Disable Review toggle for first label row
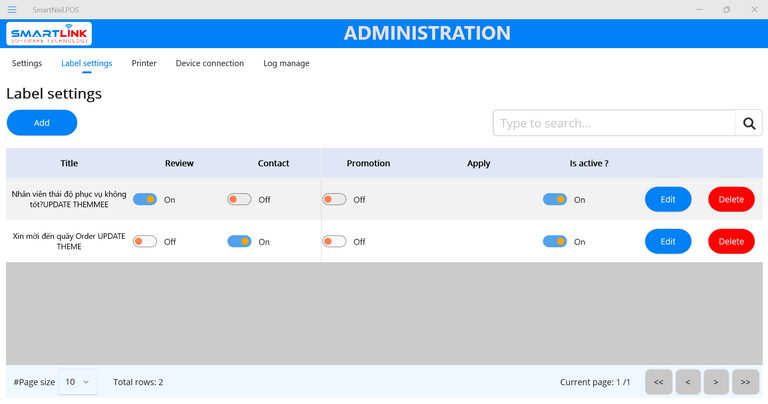Viewport: 768px width, 404px height. [145, 199]
